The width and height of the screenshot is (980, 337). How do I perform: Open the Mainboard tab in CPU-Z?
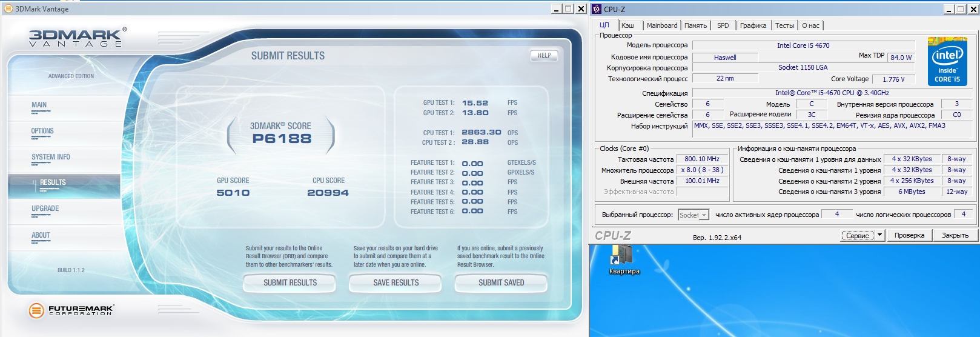tap(662, 25)
